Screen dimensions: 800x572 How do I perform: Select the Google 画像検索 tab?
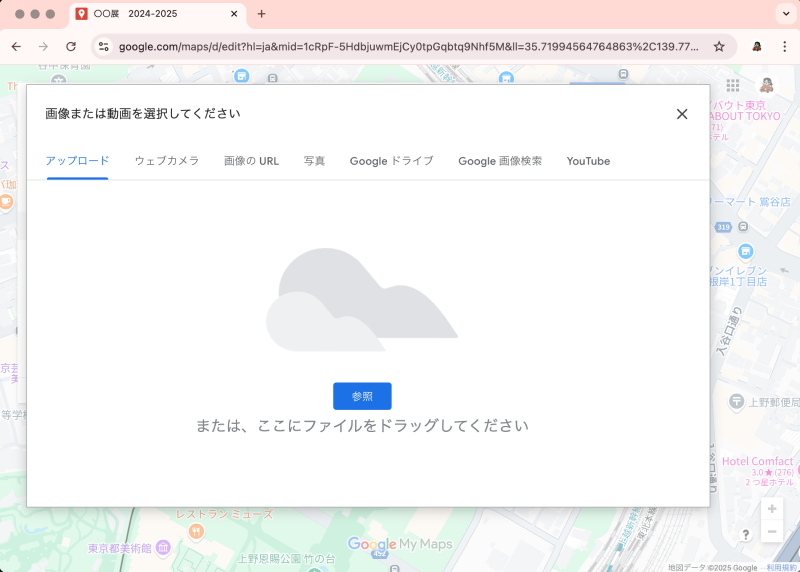pyautogui.click(x=500, y=161)
